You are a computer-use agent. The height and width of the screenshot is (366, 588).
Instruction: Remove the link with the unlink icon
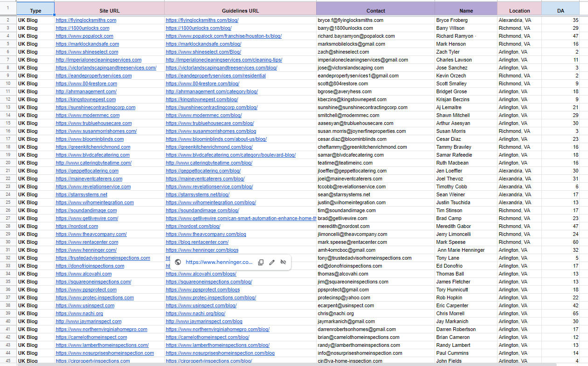tap(283, 262)
